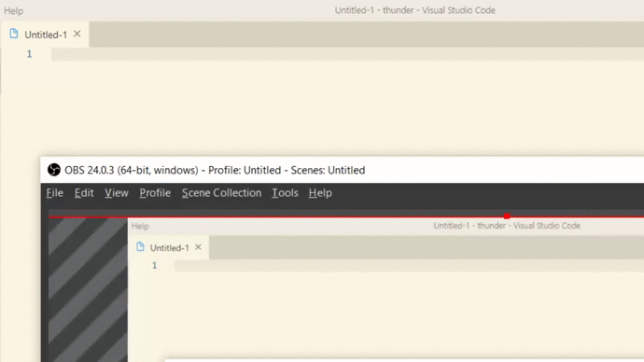Screen dimensions: 644x362
Task: Close the Untitled-1 tab in VS Code
Action: [77, 35]
